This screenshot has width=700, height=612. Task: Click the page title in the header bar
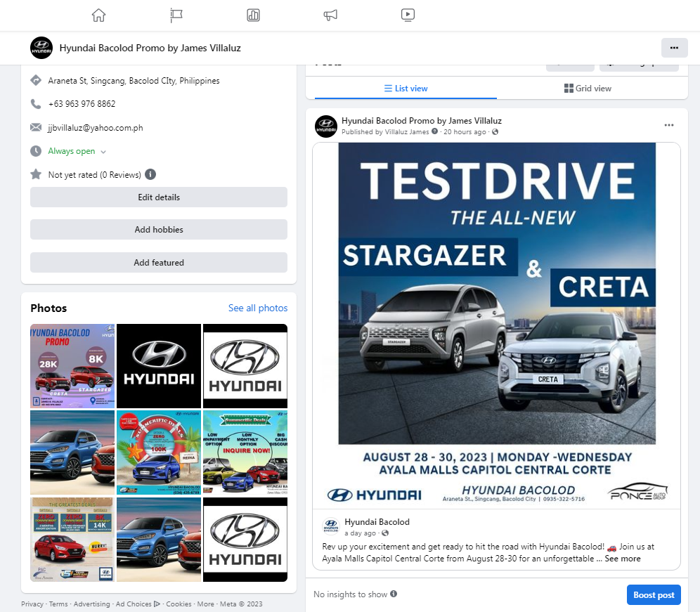[150, 48]
